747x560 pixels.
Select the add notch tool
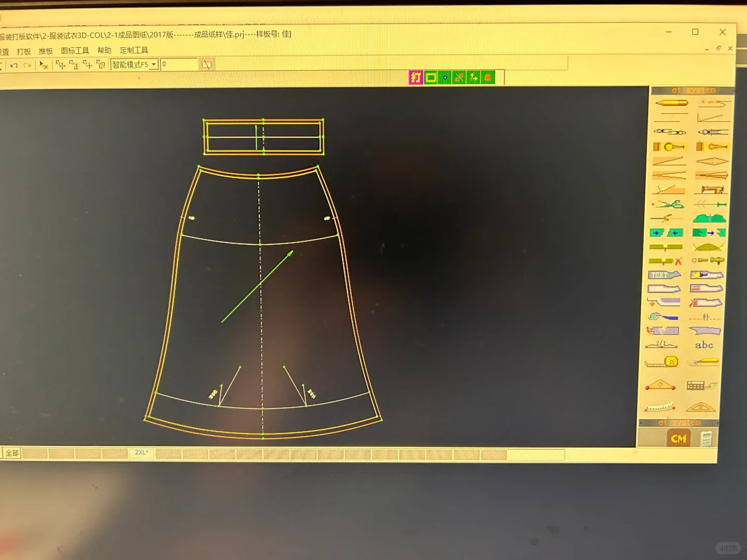click(x=666, y=247)
